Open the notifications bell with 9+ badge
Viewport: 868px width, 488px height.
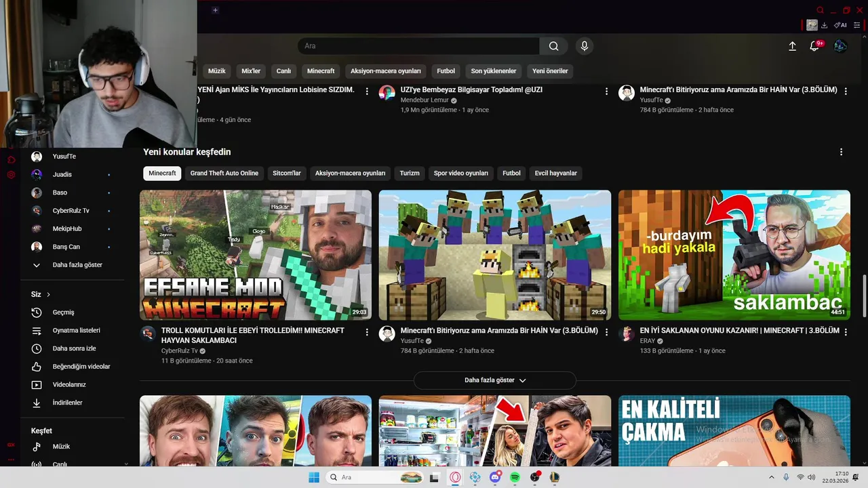[815, 46]
